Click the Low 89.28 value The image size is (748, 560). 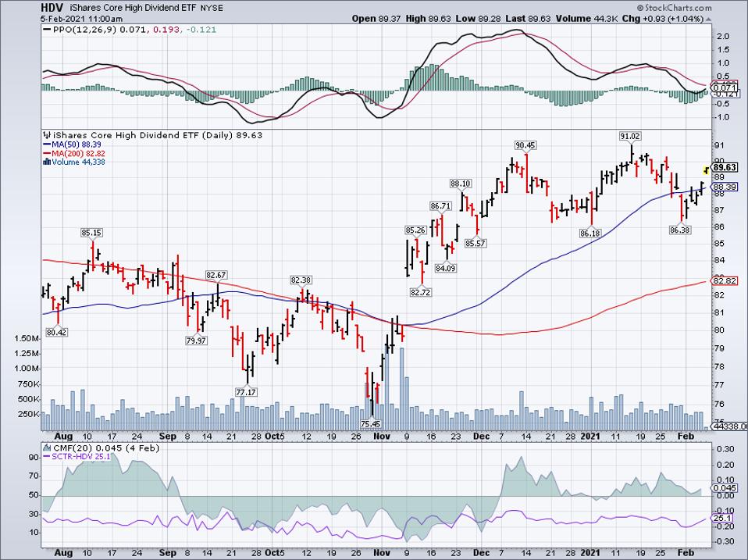click(x=478, y=19)
